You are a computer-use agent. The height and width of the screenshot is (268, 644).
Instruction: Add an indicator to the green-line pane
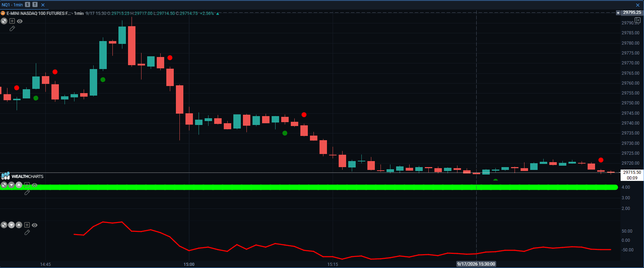coord(27,185)
